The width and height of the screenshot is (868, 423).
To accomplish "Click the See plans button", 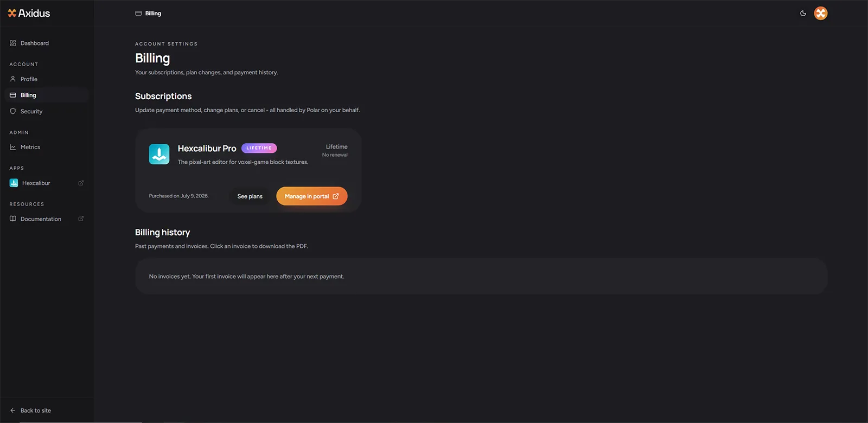I will pos(250,196).
